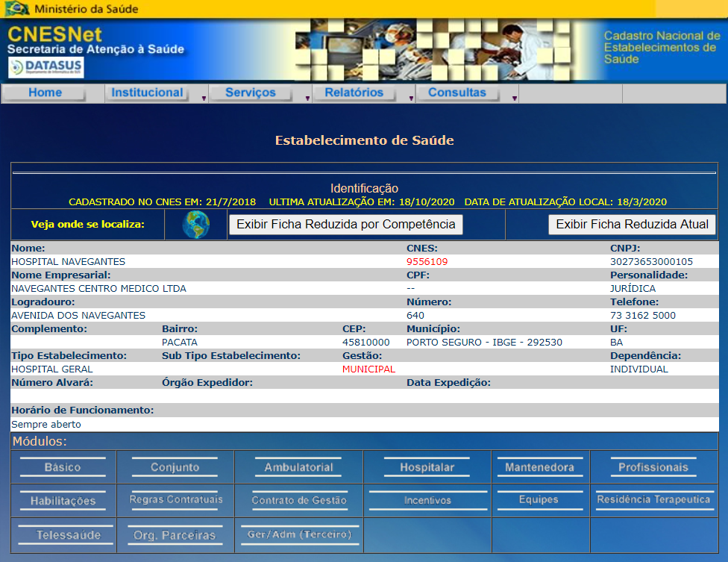Open the Residência Terapeutica module
The height and width of the screenshot is (562, 728).
[x=653, y=500]
